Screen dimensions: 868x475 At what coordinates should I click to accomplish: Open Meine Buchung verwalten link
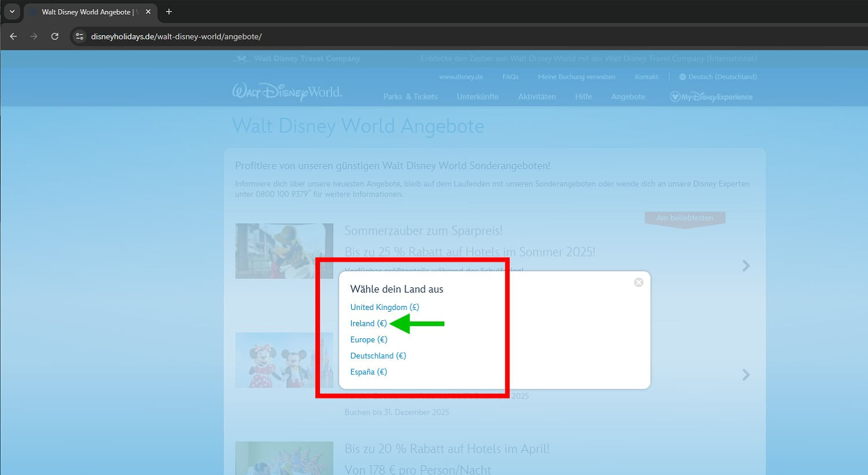tap(576, 76)
